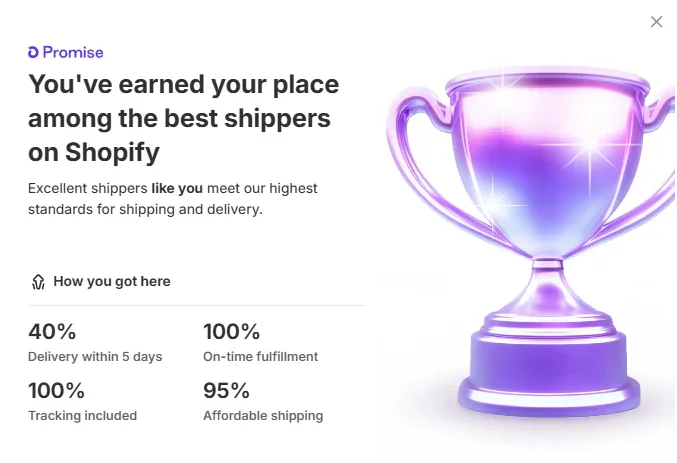Click the 100% value above On-time fulfillment
The image size is (677, 463).
point(231,332)
